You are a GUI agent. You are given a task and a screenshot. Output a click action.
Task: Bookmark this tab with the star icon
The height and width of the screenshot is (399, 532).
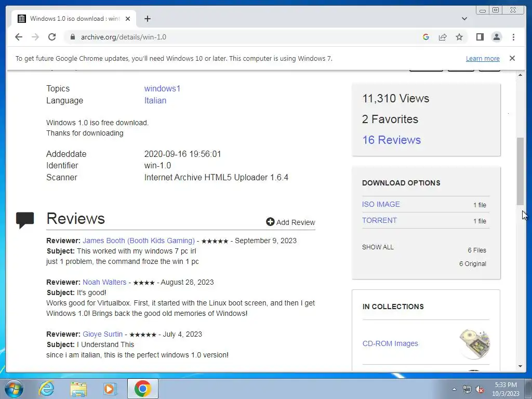coord(459,37)
